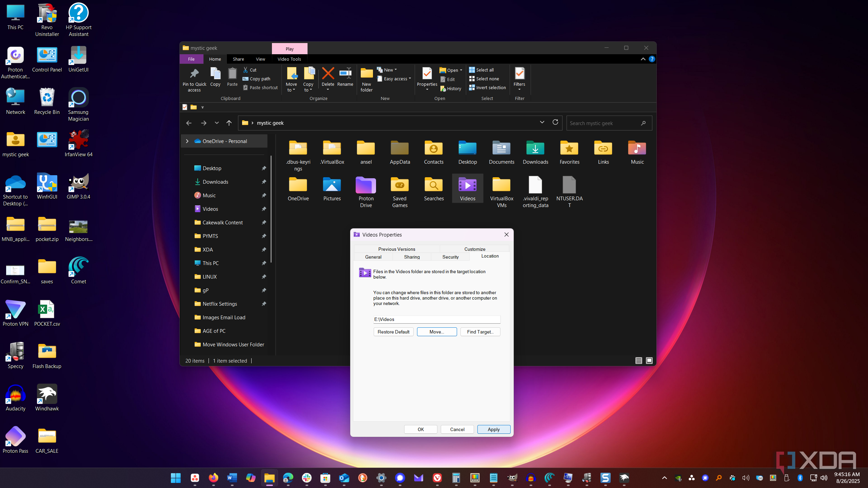The width and height of the screenshot is (868, 488).
Task: Click Copy path in the ribbon
Action: coord(256,79)
